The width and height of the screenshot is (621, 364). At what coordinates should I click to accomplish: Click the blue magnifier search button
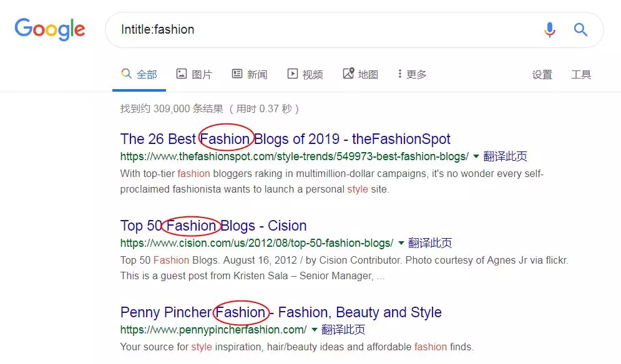click(580, 30)
